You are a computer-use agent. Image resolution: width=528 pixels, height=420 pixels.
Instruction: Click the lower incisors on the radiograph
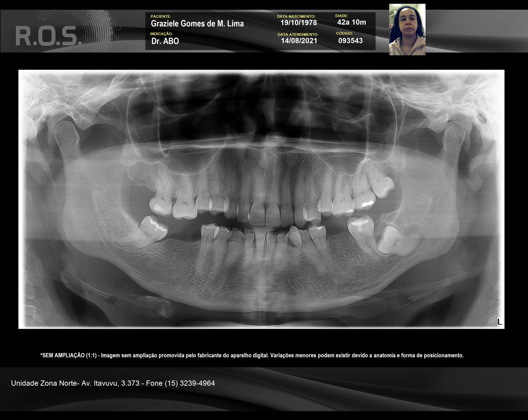click(260, 242)
